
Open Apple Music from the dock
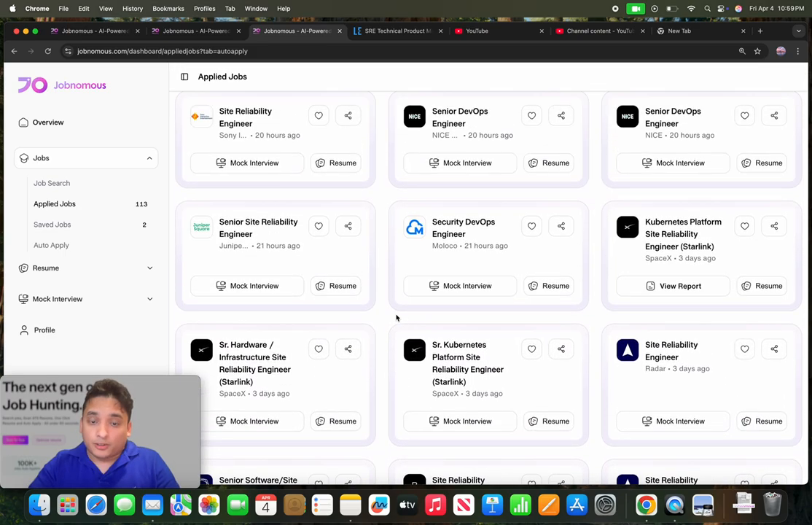pyautogui.click(x=435, y=505)
